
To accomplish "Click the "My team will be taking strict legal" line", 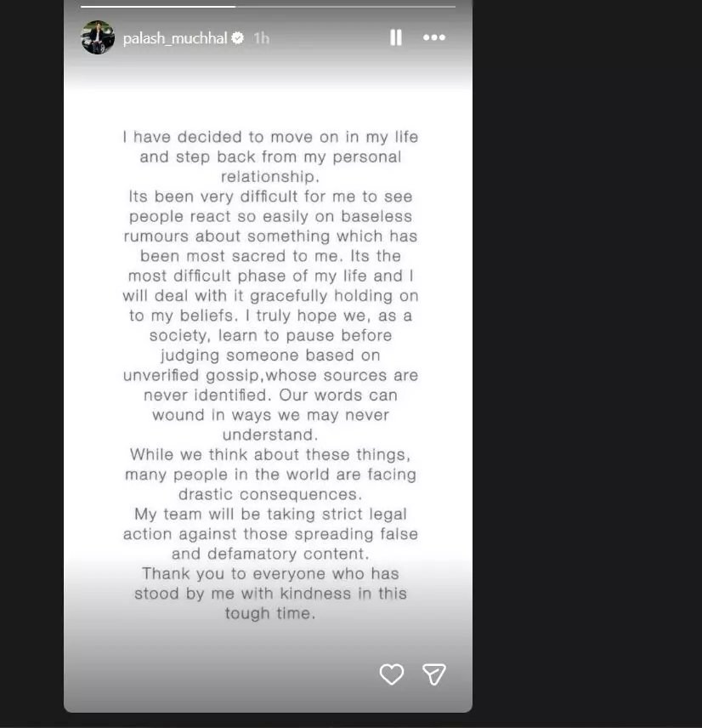I will (270, 514).
